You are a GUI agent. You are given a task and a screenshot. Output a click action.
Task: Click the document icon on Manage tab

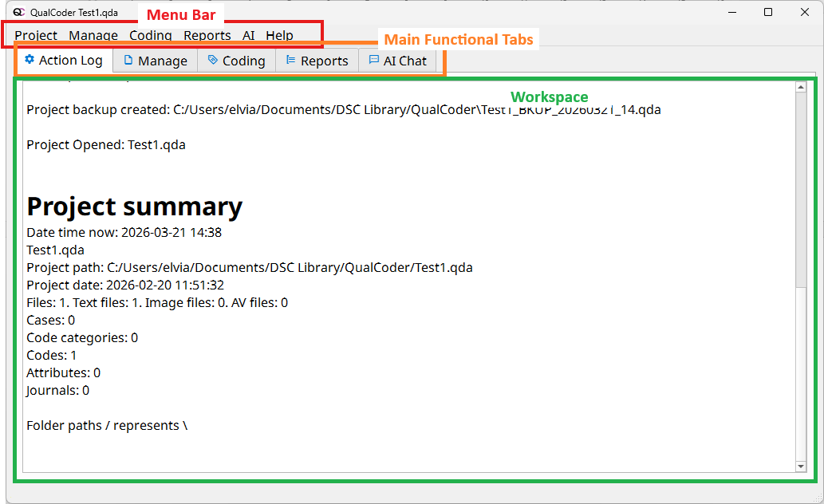[x=128, y=61]
